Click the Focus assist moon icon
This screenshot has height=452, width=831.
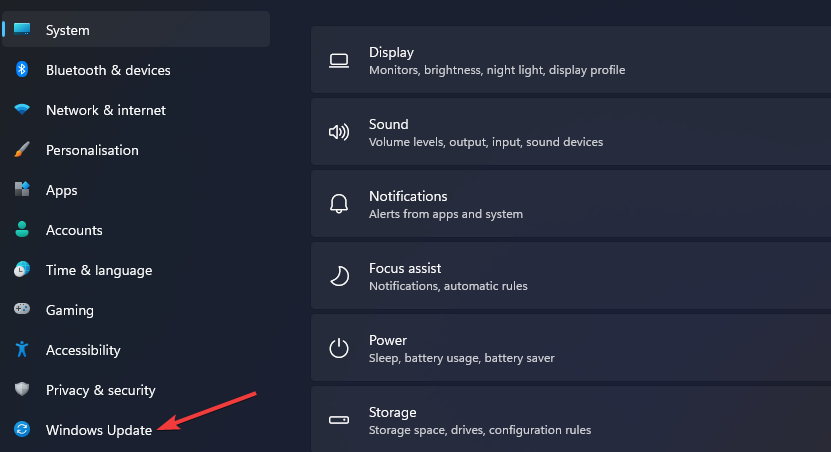pos(339,277)
